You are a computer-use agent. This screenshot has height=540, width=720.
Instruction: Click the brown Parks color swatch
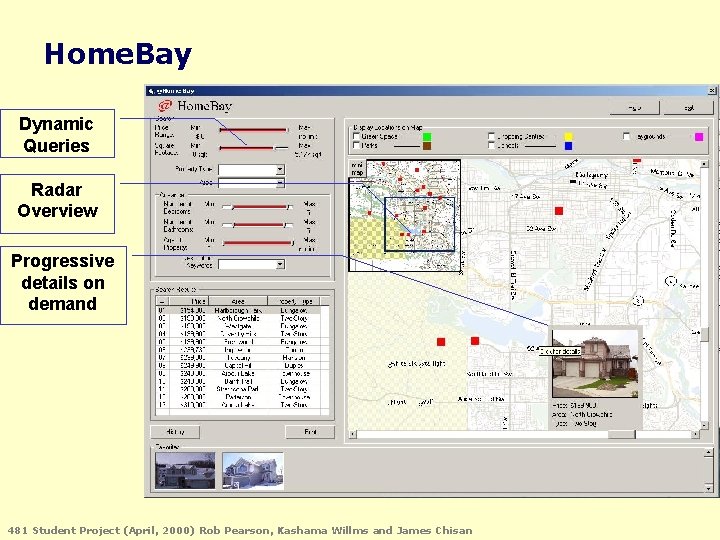(427, 146)
